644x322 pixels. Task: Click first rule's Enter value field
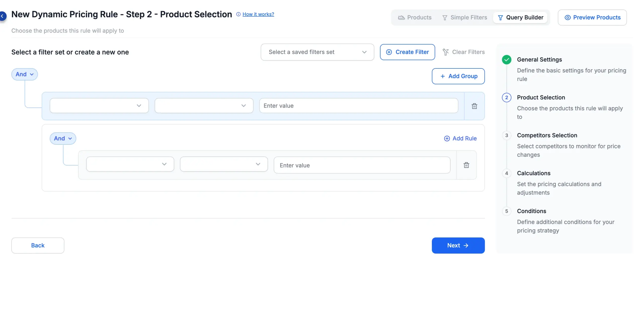click(x=359, y=106)
